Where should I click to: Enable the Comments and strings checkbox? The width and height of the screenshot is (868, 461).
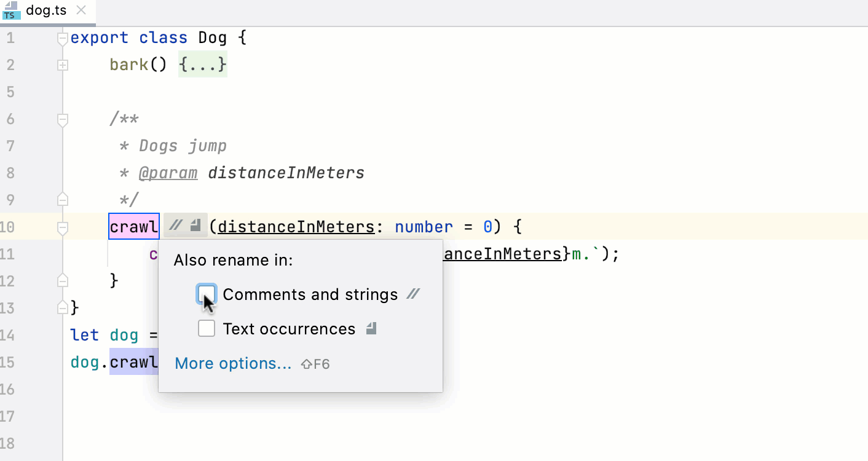pos(207,294)
